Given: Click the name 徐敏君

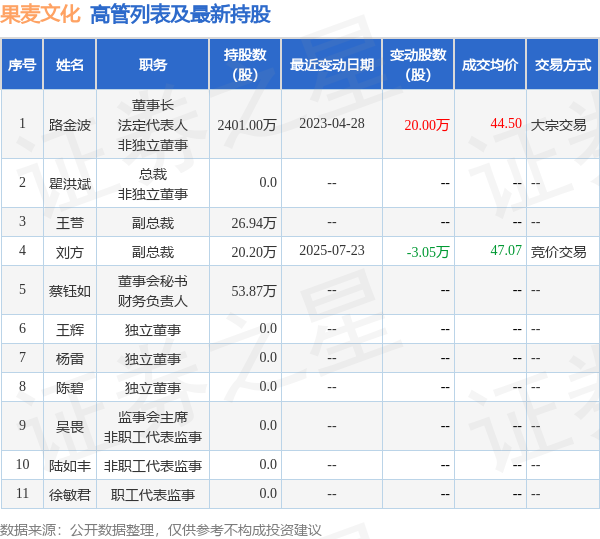Looking at the screenshot, I should coord(70,495).
